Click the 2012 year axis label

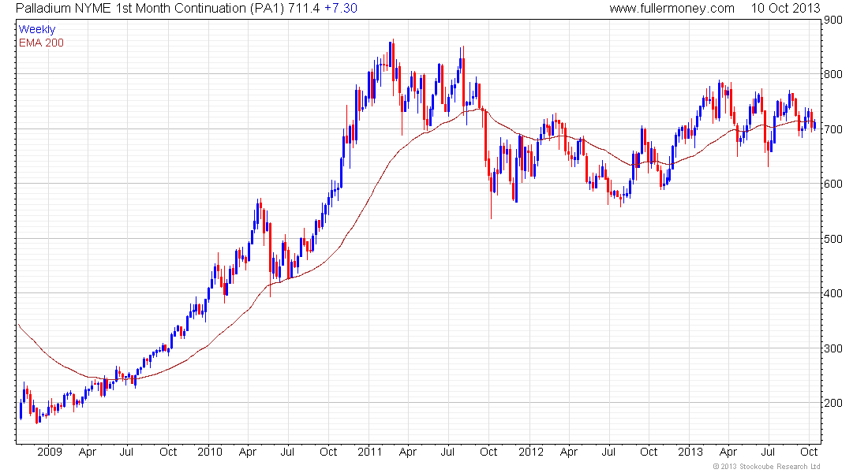tap(530, 452)
